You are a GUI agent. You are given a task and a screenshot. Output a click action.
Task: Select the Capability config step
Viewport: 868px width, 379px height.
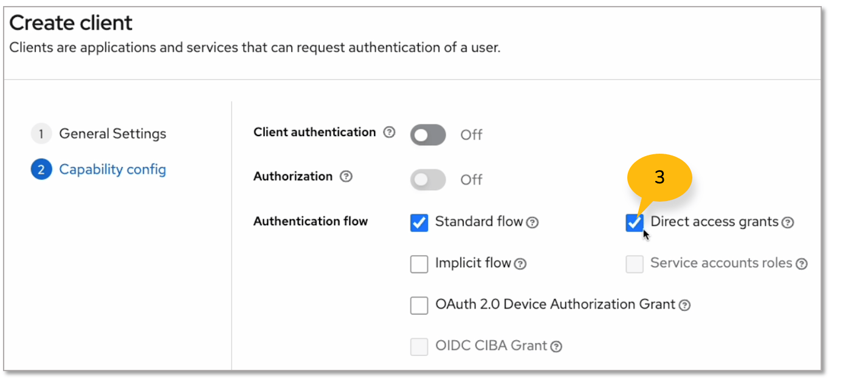click(112, 169)
